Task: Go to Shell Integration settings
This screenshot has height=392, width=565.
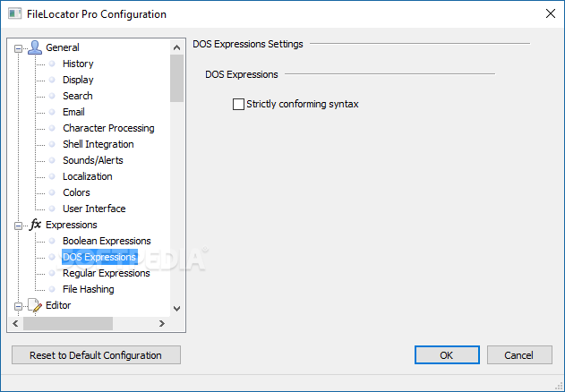Action: 98,144
